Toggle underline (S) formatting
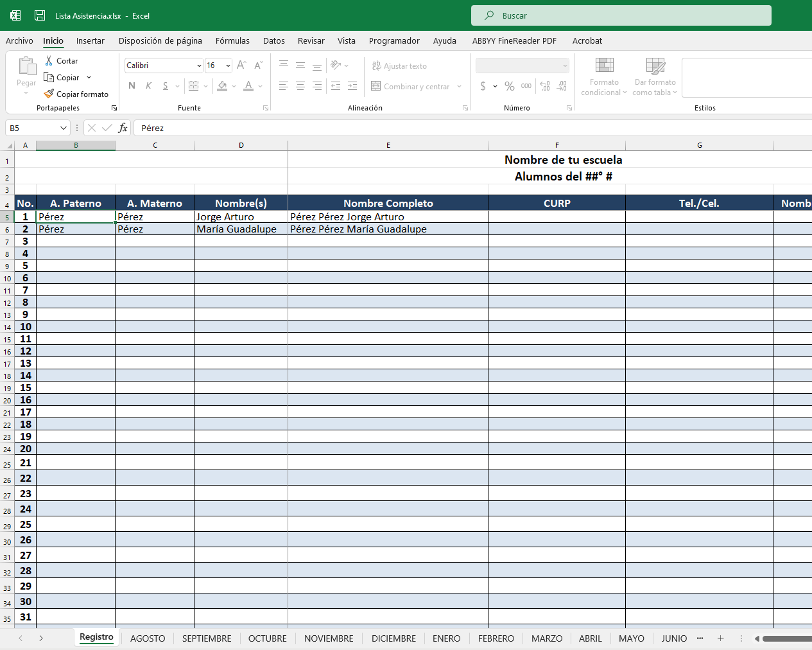 [x=166, y=86]
